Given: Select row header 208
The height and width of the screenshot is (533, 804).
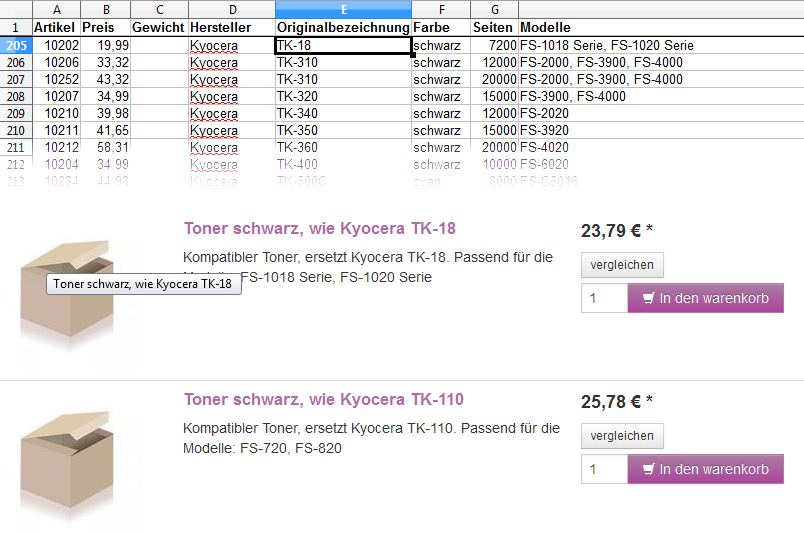Looking at the screenshot, I should (x=16, y=96).
